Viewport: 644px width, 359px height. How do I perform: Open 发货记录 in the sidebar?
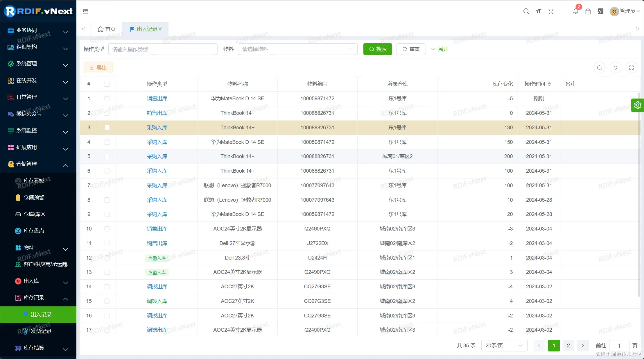41,331
